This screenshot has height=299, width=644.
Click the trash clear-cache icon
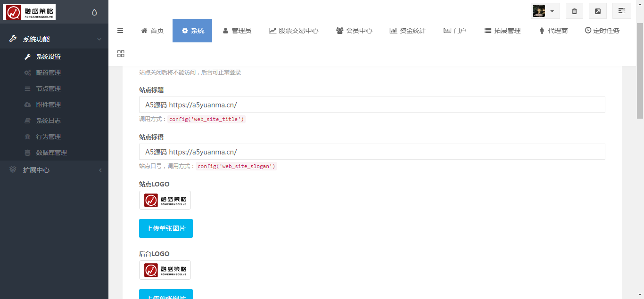(574, 11)
